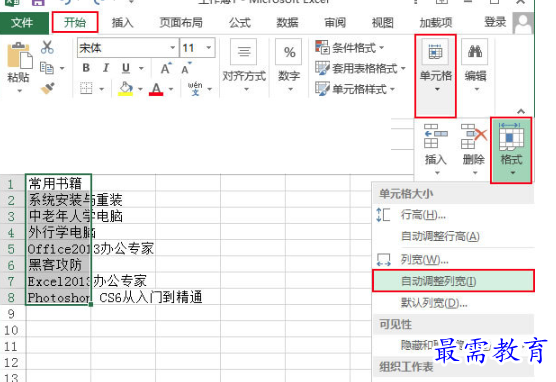Viewport: 556px width, 382px height.
Task: Toggle Bold formatting
Action: tap(86, 68)
